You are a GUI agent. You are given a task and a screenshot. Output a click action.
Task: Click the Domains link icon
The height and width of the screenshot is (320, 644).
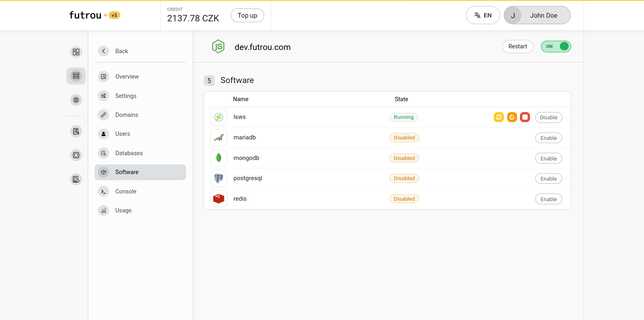tap(104, 115)
